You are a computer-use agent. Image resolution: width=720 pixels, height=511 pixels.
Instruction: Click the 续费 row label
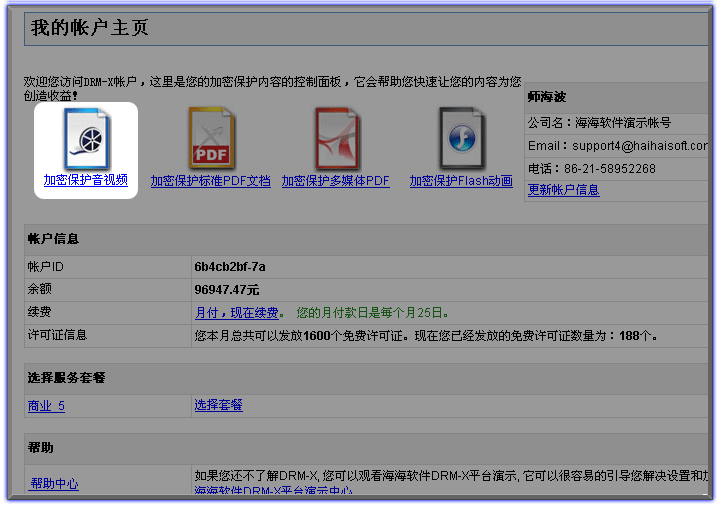39,312
